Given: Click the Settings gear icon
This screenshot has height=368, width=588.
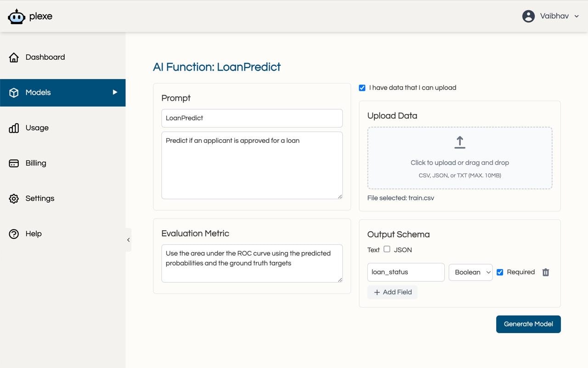Looking at the screenshot, I should point(14,198).
